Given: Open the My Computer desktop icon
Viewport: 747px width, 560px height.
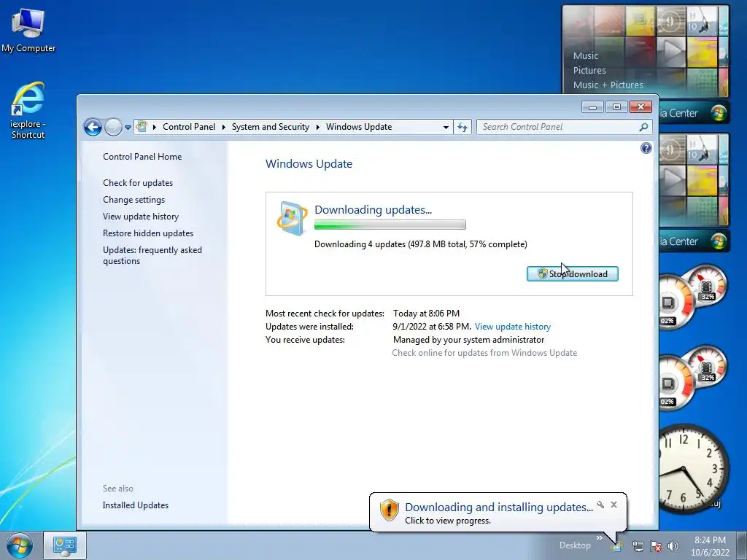Looking at the screenshot, I should pyautogui.click(x=28, y=29).
